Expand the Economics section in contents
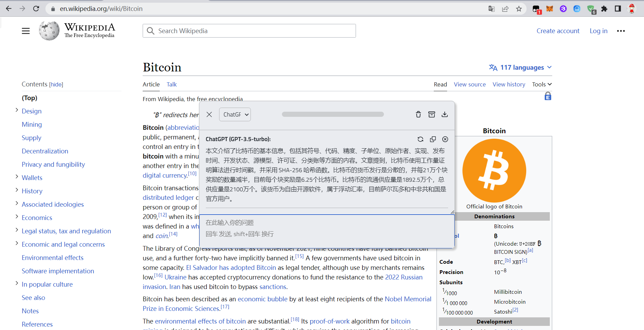644x330 pixels. (17, 217)
